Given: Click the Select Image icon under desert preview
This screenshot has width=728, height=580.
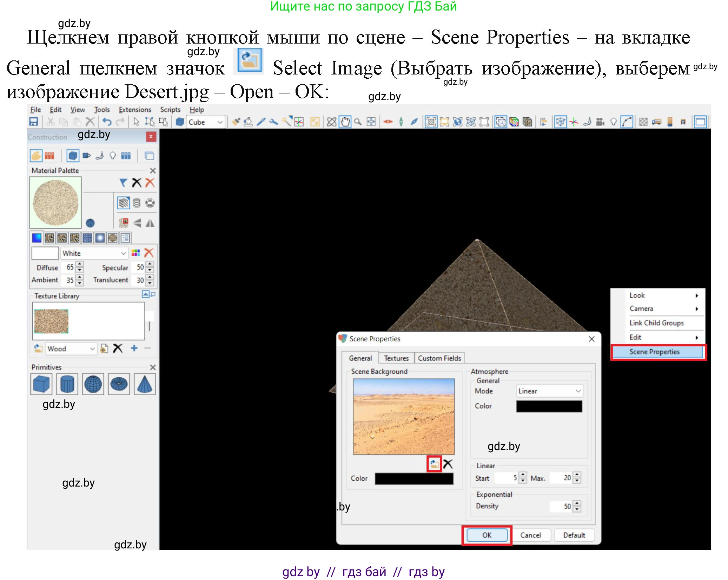Looking at the screenshot, I should tap(434, 464).
